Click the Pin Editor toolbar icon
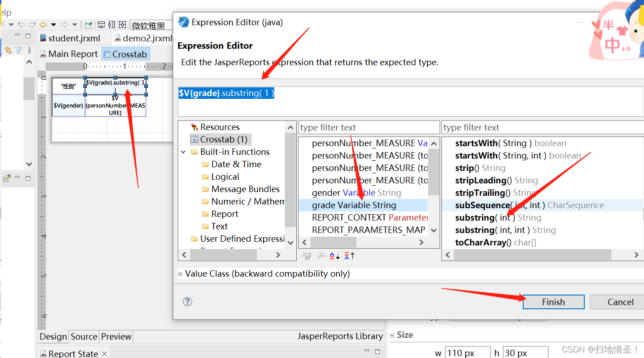The image size is (644, 358). point(89,25)
